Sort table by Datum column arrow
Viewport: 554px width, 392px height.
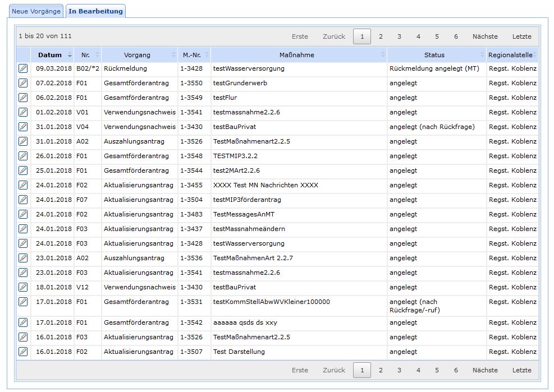(70, 55)
